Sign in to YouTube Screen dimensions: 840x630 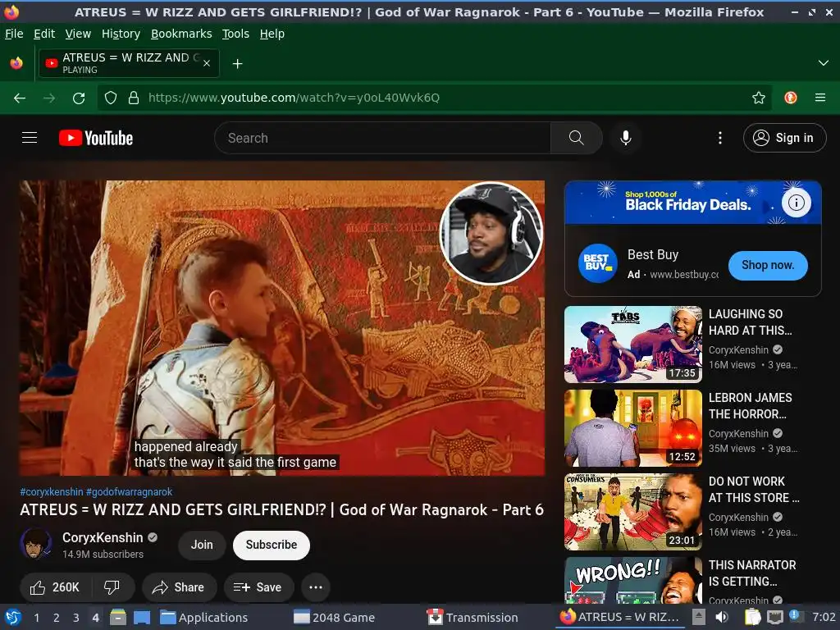[x=784, y=138]
